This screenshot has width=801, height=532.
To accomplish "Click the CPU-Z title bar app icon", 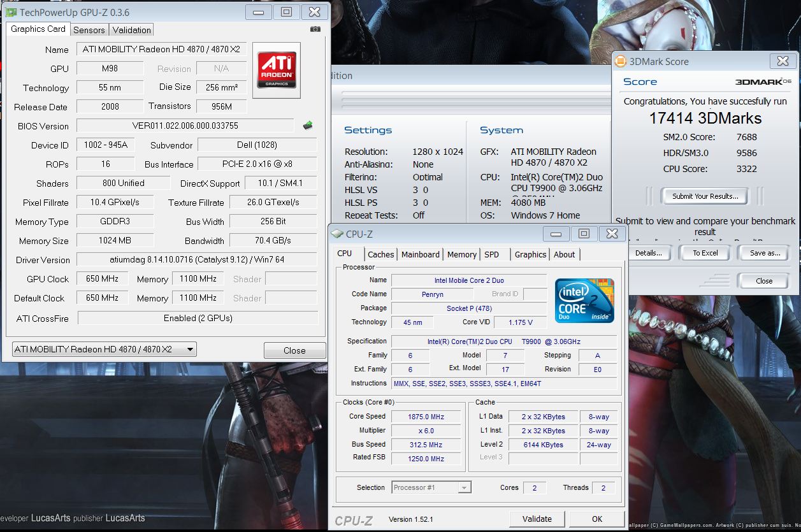I will 337,234.
